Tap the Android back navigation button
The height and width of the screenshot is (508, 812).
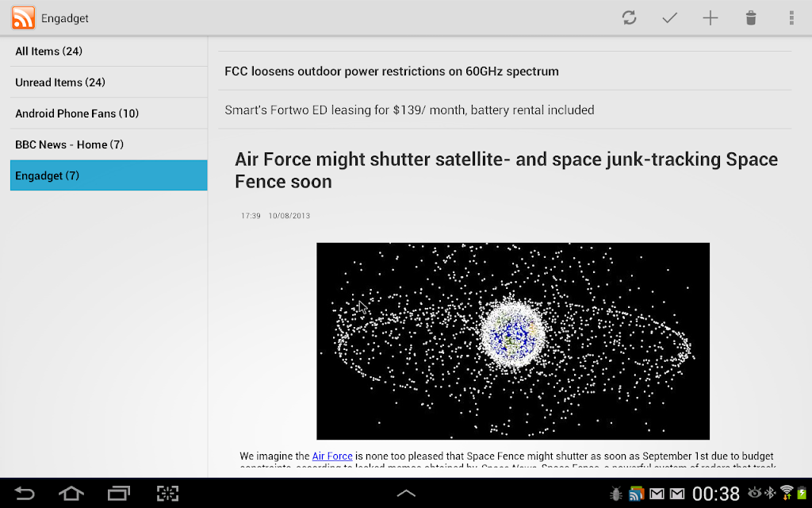[x=25, y=493]
